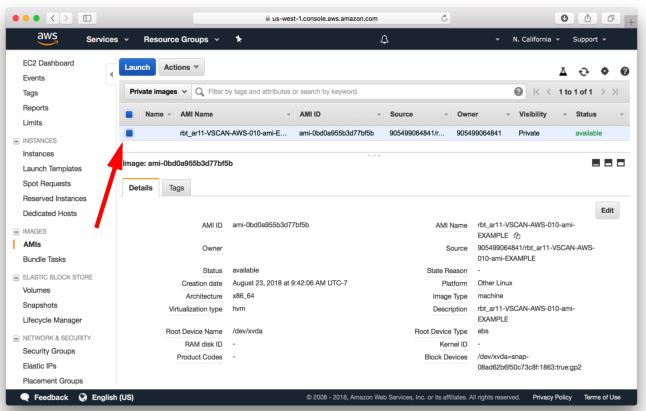The height and width of the screenshot is (411, 646).
Task: Open the Support dropdown
Action: pos(589,40)
